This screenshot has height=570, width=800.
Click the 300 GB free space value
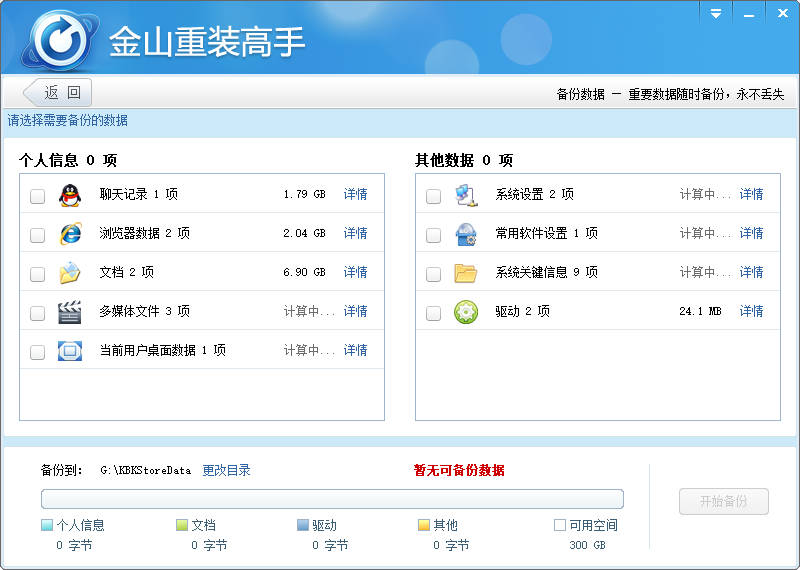coord(587,545)
